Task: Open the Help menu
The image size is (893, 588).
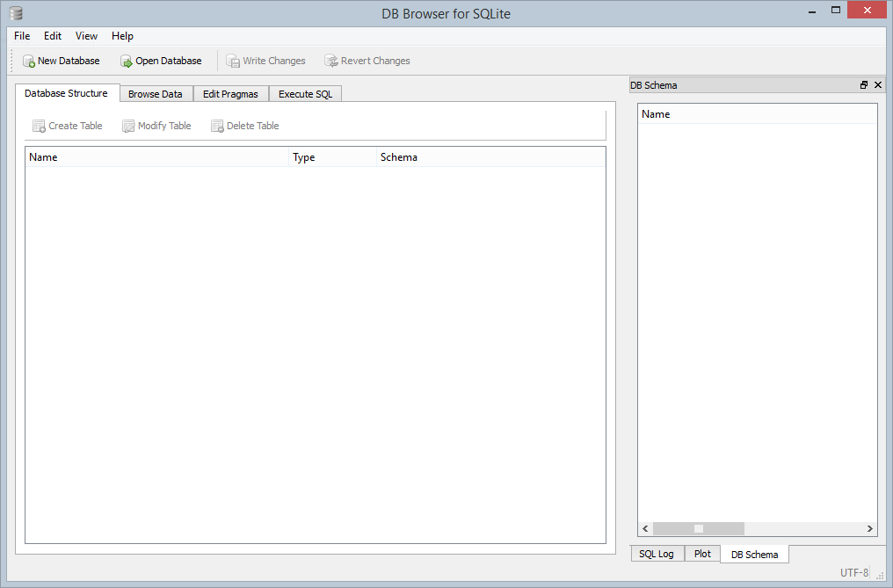Action: click(122, 36)
